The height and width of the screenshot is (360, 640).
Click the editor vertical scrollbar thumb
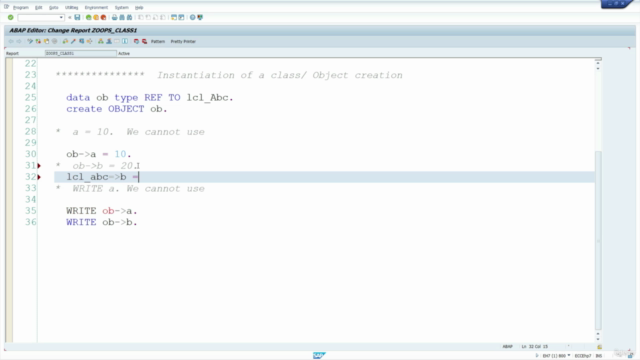[598, 240]
